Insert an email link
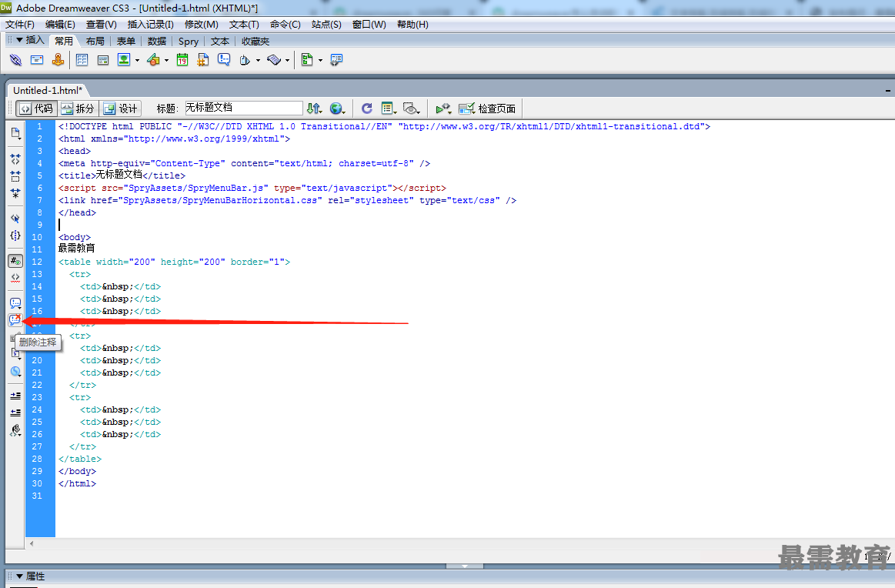This screenshot has width=895, height=588. [x=36, y=60]
